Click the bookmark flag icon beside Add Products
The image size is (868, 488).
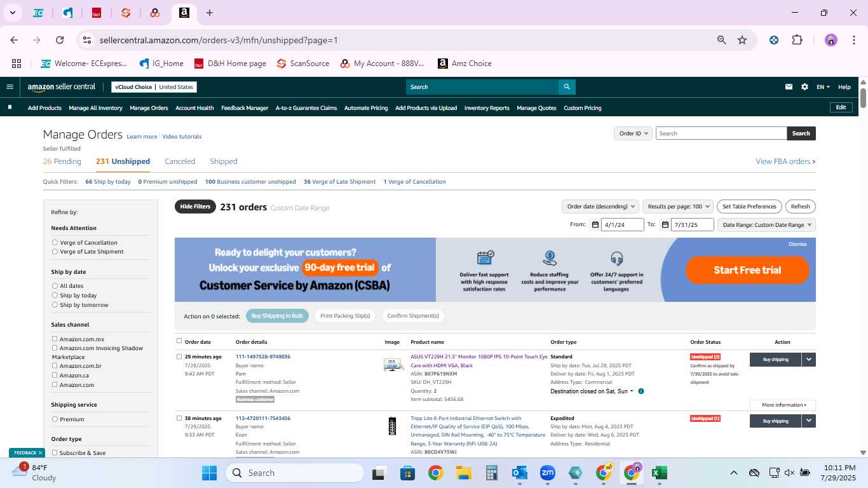pos(10,107)
